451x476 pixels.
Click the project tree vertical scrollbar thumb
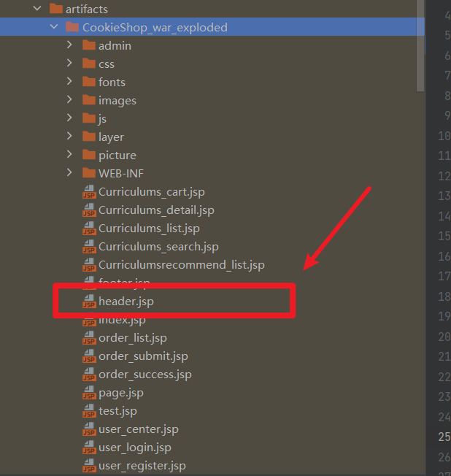[x=420, y=45]
